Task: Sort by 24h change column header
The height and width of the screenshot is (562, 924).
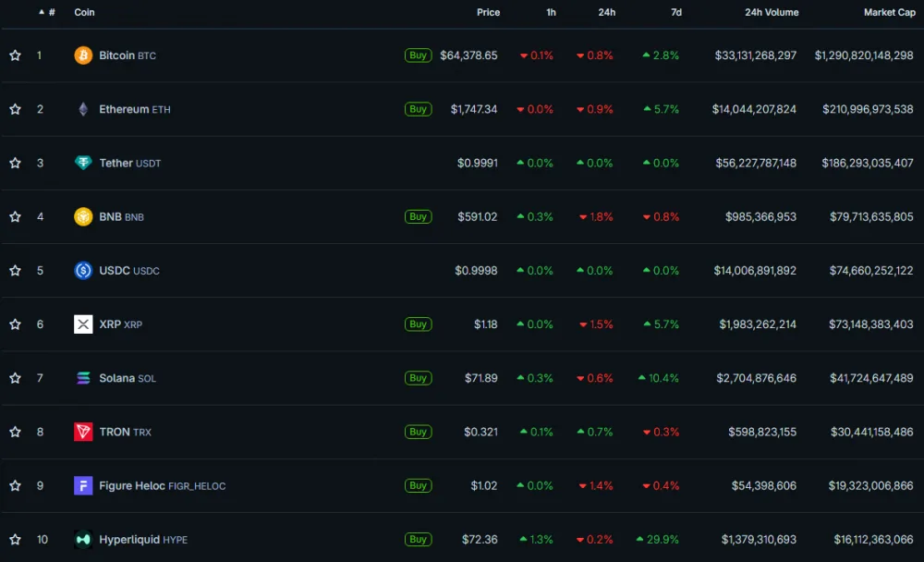Action: click(x=607, y=12)
